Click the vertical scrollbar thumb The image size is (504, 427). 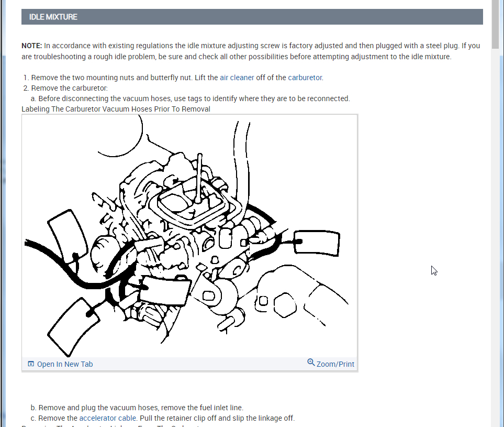coord(496,25)
